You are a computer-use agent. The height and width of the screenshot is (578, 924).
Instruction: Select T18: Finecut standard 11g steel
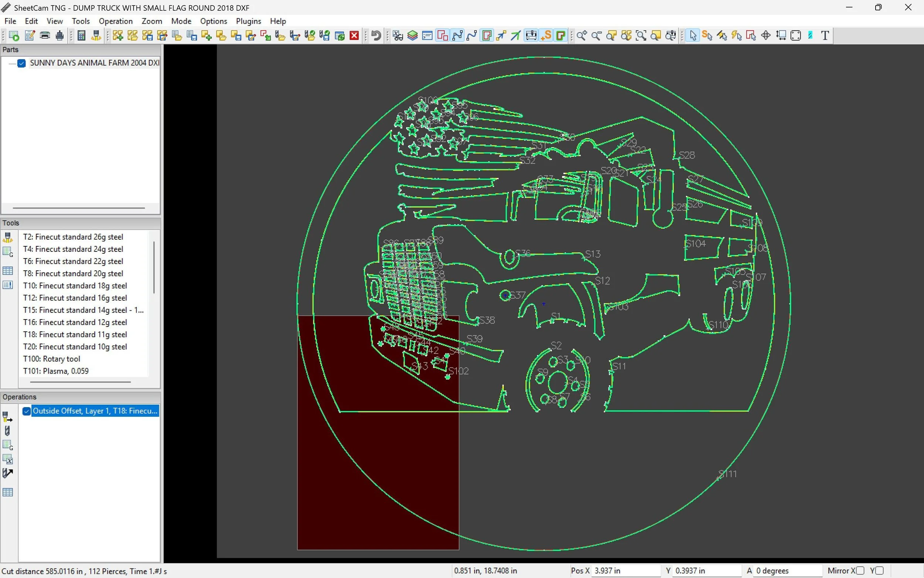(75, 335)
